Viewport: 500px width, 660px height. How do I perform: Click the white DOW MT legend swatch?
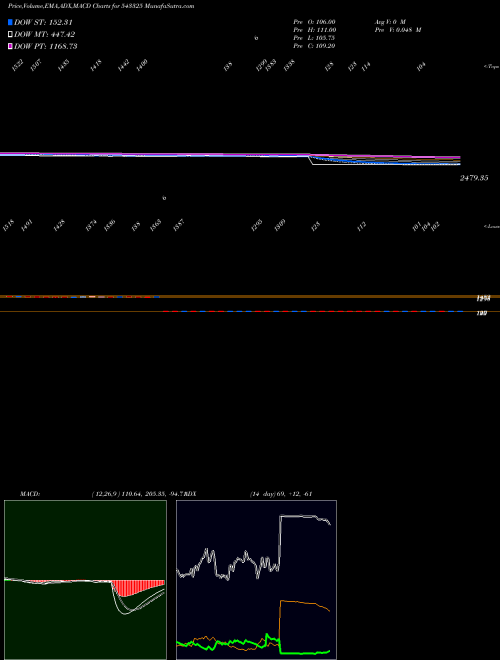click(x=10, y=35)
